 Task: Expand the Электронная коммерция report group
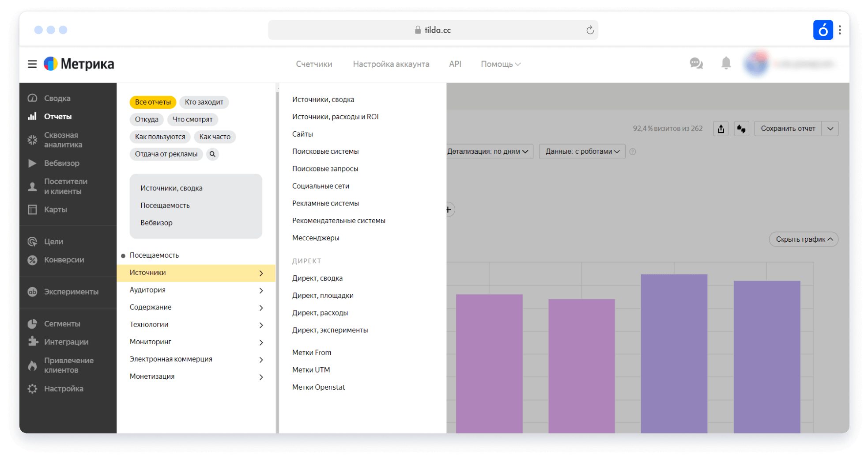coord(196,359)
